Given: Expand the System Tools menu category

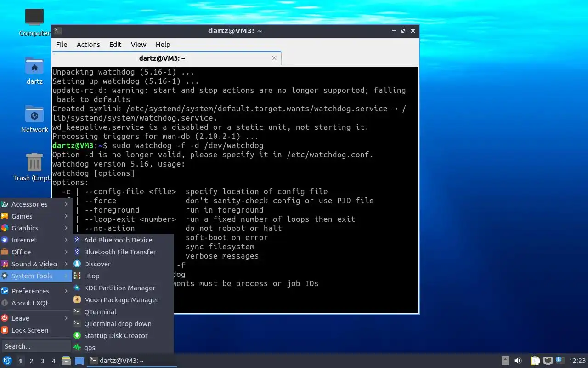Looking at the screenshot, I should coord(35,276).
